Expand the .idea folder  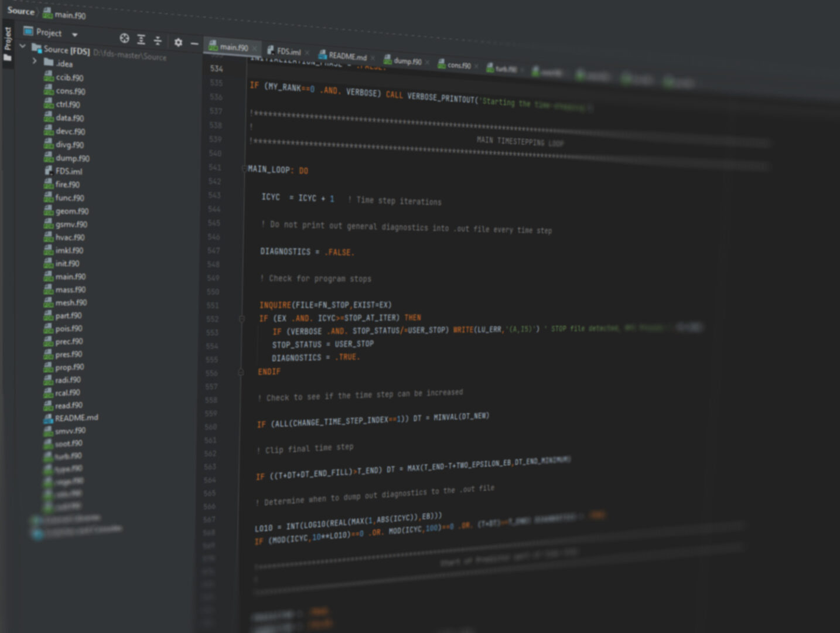(x=35, y=61)
